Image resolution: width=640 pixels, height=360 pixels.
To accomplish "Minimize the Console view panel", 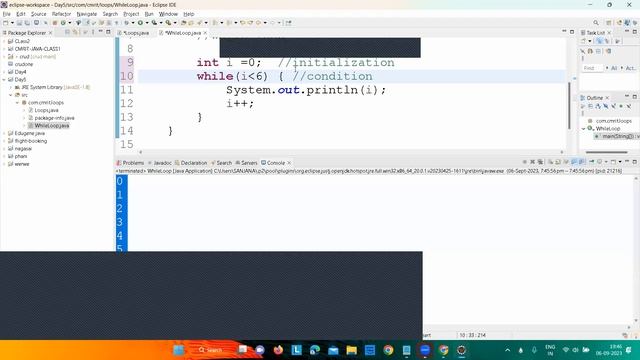I will (627, 162).
